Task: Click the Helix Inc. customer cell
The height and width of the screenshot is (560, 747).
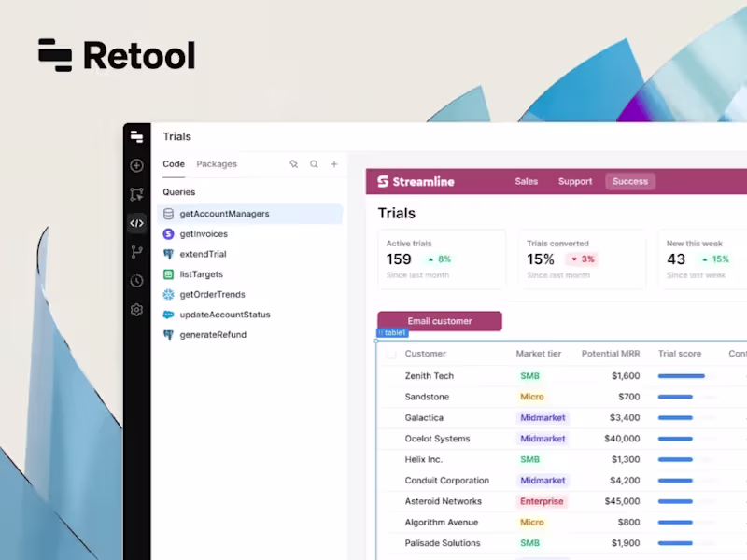Action: click(424, 460)
